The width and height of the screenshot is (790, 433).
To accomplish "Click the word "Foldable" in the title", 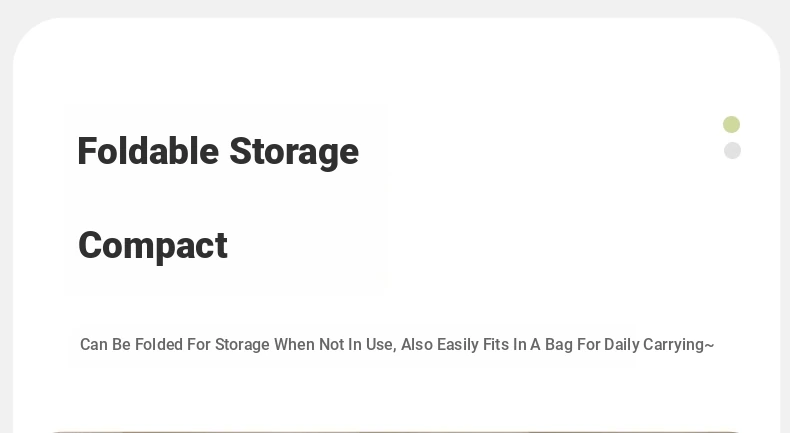I will (148, 152).
